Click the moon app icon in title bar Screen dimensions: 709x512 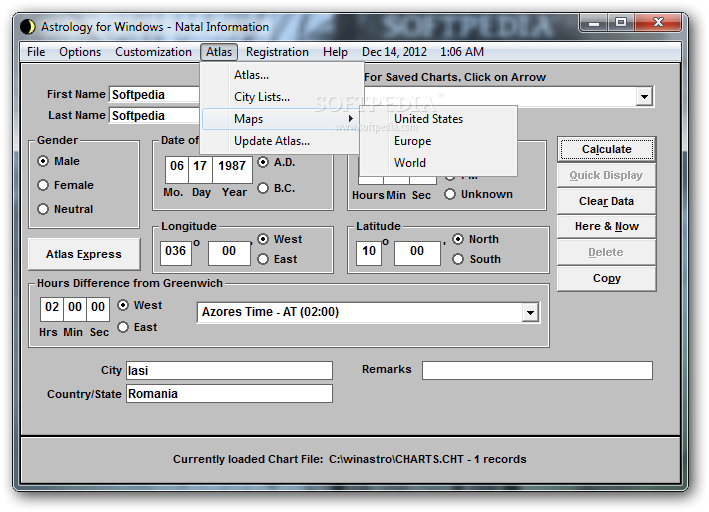click(x=27, y=27)
